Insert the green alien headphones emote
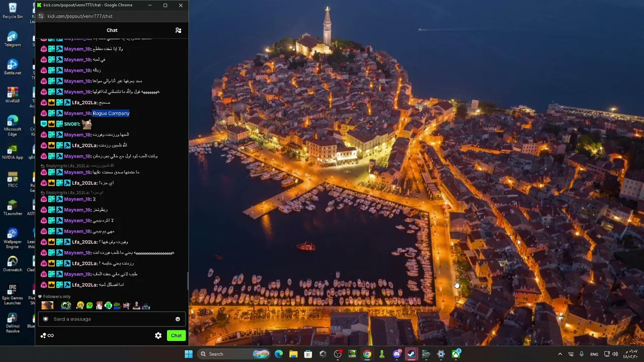Screen dimensions: 644x362 108,306
